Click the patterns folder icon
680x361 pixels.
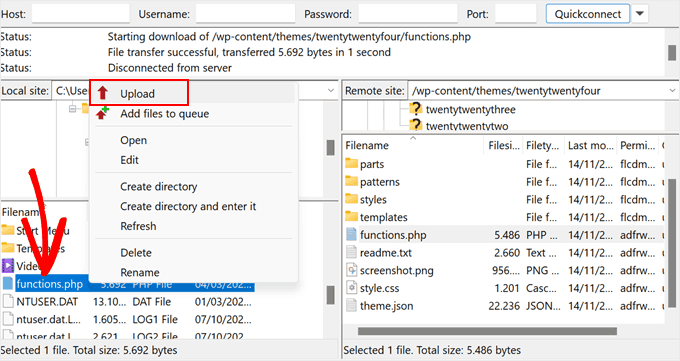click(x=351, y=181)
